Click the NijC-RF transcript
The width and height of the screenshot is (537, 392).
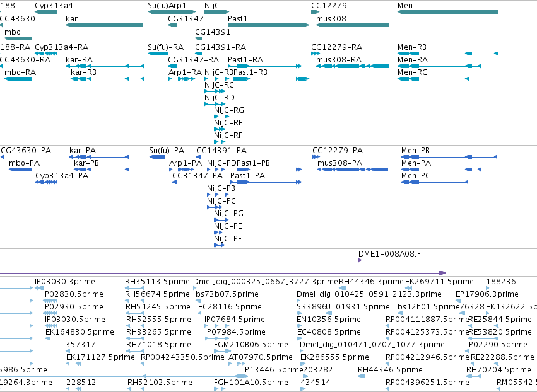[x=220, y=142]
